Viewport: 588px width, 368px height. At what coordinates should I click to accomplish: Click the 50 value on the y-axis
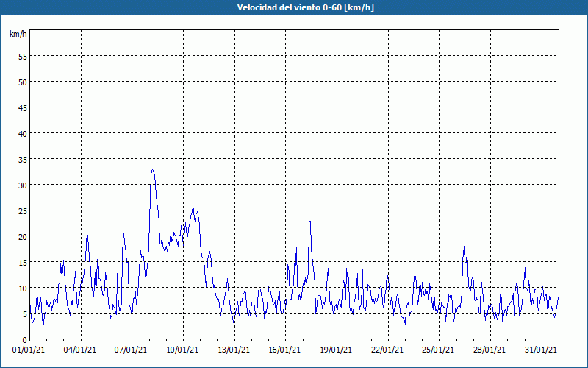tap(23, 82)
